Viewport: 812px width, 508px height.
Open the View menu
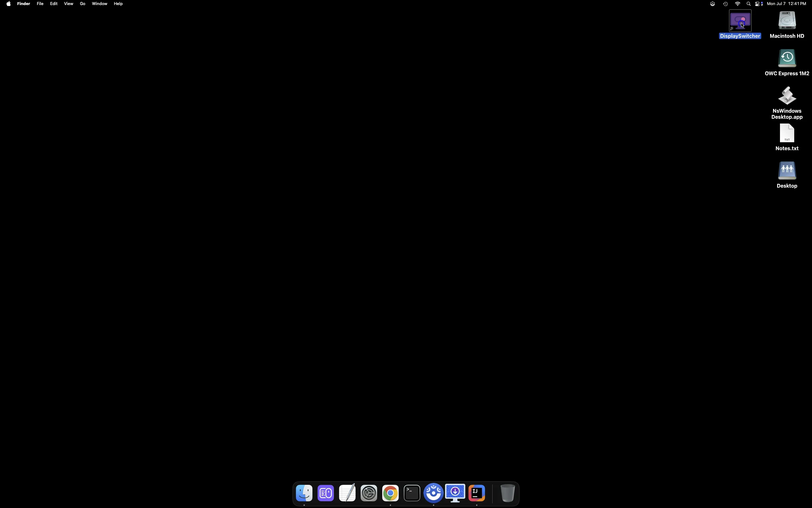[x=69, y=4]
